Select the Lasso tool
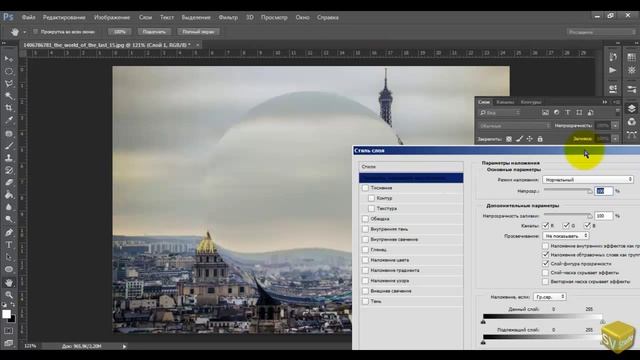 pos(9,84)
